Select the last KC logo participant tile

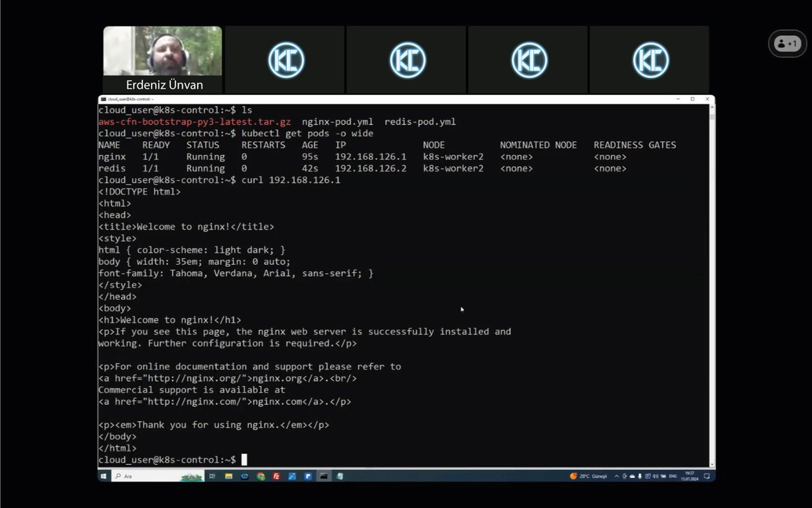pos(650,59)
